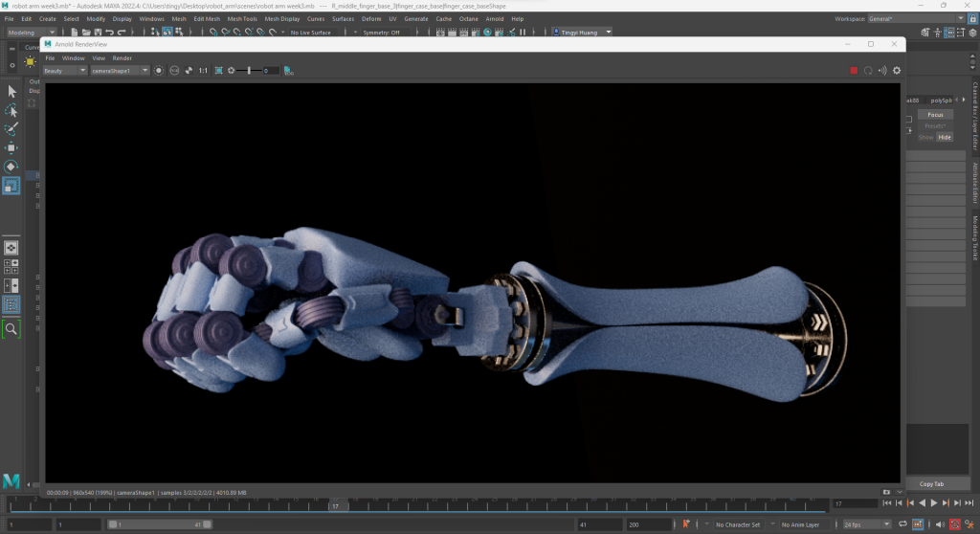
Task: Open the Beauty AOV dropdown
Action: click(65, 71)
